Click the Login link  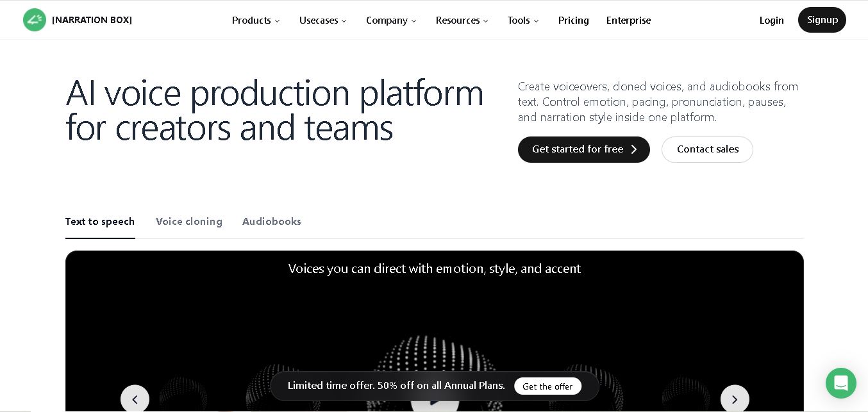[771, 21]
